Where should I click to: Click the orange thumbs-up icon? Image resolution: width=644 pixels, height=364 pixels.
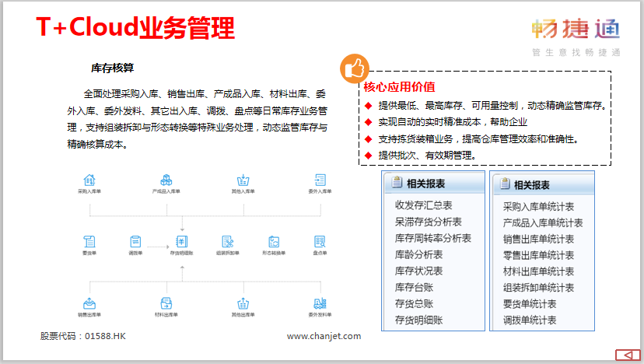[x=355, y=68]
